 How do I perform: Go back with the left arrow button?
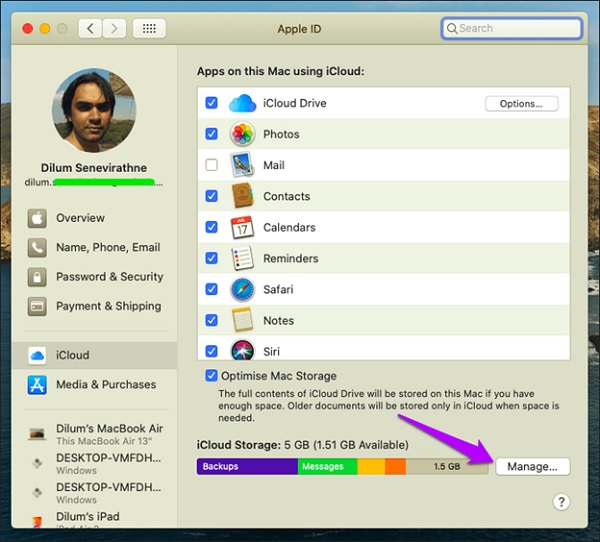point(90,29)
